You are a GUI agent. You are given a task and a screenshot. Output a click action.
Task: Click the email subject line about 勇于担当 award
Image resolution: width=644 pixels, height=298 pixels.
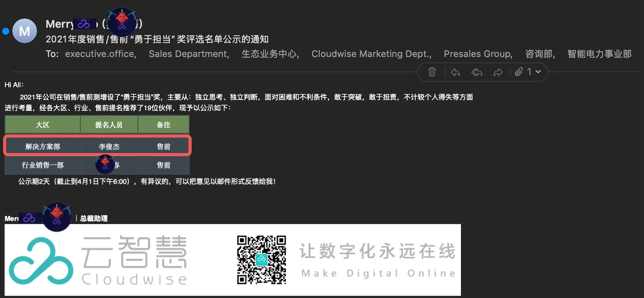coord(157,39)
